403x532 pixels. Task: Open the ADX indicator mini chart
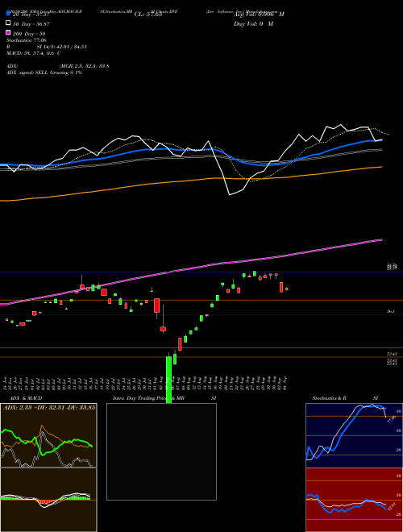[x=48, y=435]
